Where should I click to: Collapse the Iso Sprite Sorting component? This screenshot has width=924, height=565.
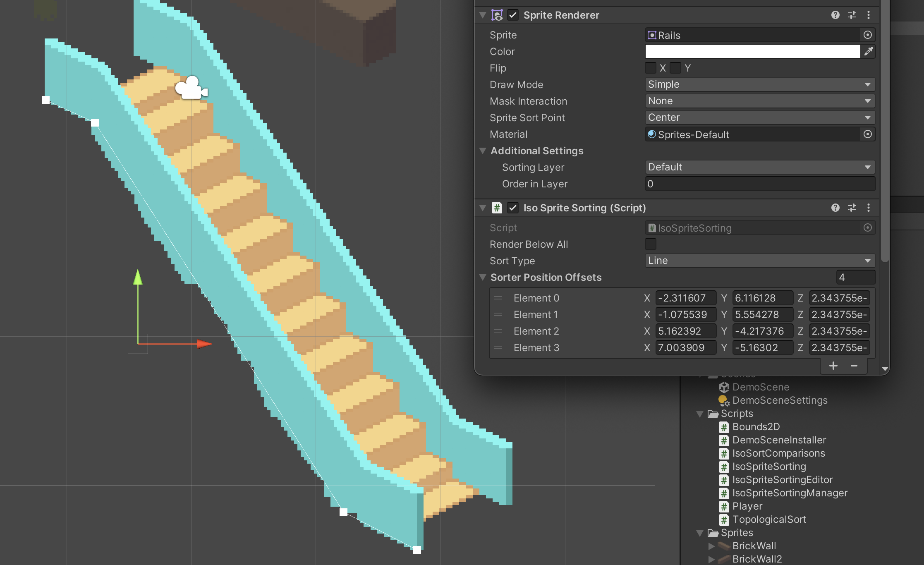(x=483, y=208)
